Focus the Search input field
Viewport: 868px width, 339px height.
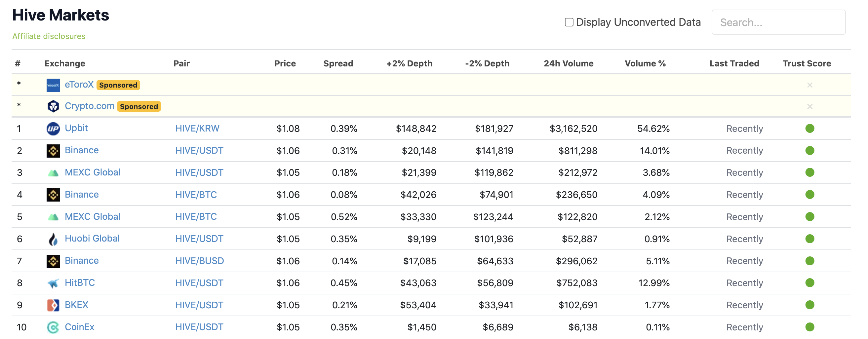click(x=778, y=22)
